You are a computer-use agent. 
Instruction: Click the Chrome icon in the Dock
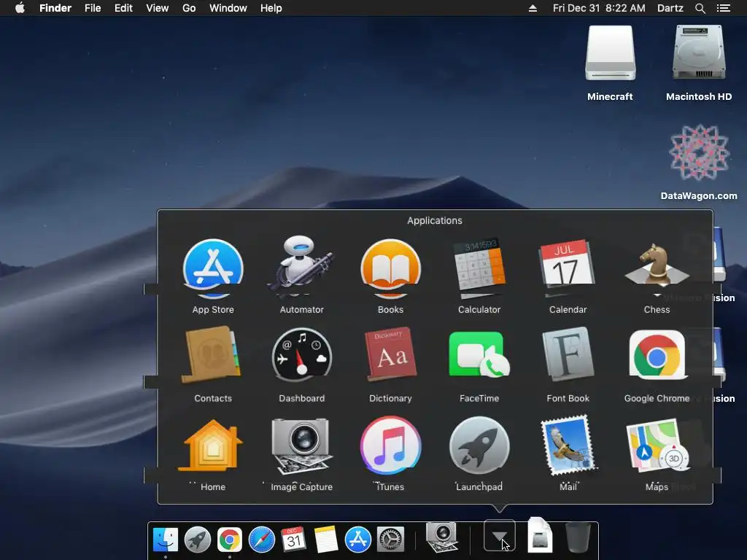point(229,540)
